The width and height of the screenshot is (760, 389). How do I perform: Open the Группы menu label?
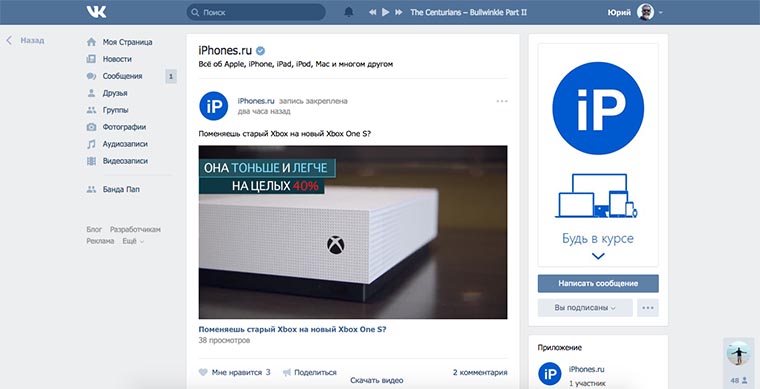coord(115,110)
